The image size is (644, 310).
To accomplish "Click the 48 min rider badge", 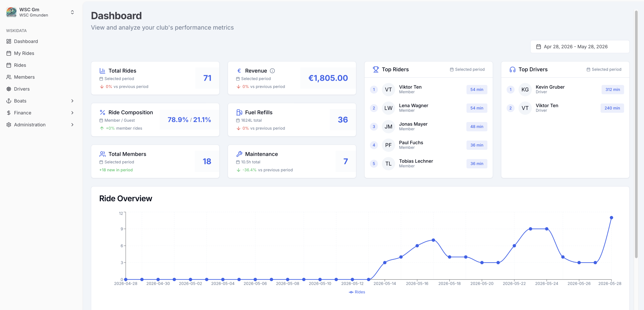I will tap(477, 127).
